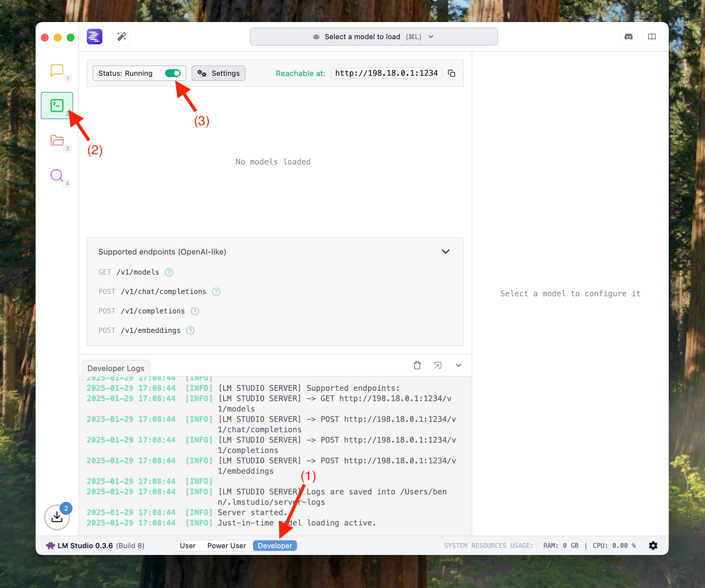Open the Chat sidebar icon
The image size is (705, 588).
[x=57, y=71]
